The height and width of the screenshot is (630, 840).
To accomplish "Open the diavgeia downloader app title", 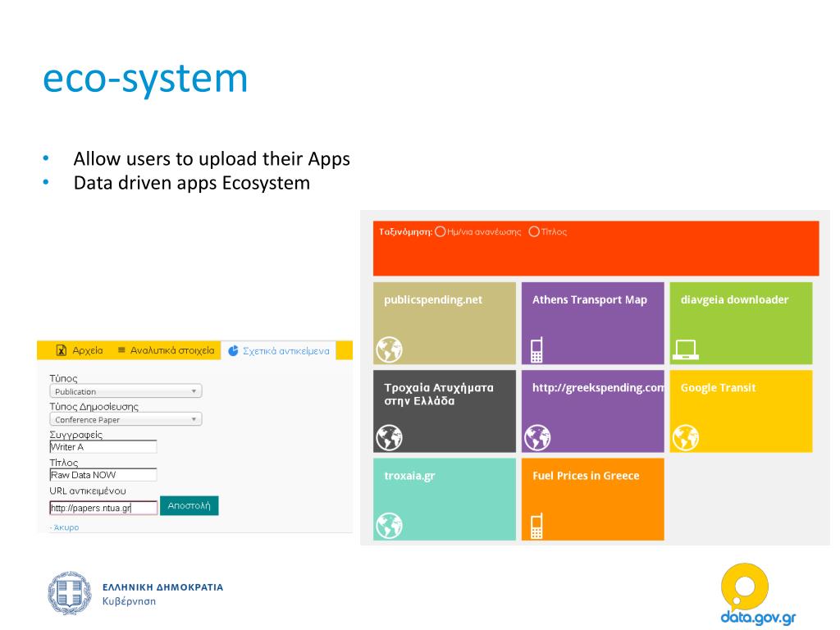I will pos(734,300).
